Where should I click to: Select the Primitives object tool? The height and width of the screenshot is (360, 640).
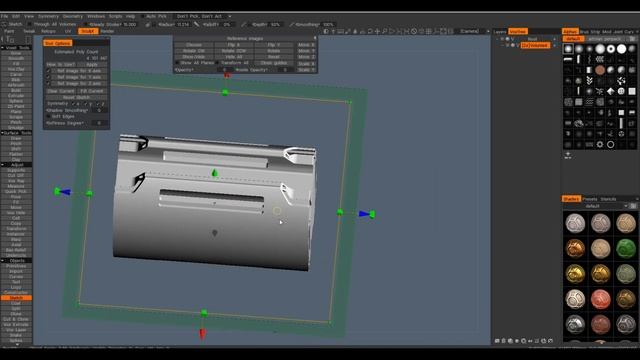(x=16, y=266)
